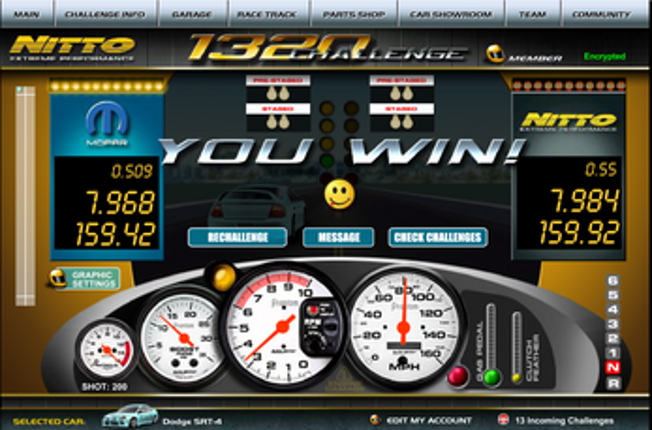Screen dimensions: 652x430
Task: Go to the GARAGE tab
Action: point(192,14)
